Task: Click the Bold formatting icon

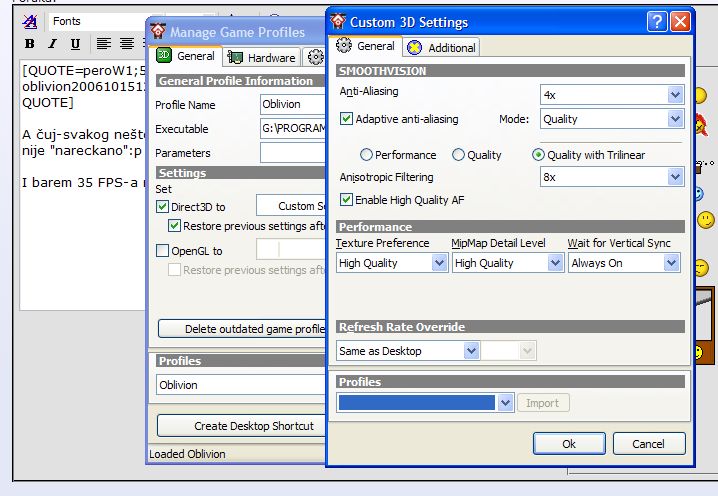Action: pos(30,44)
